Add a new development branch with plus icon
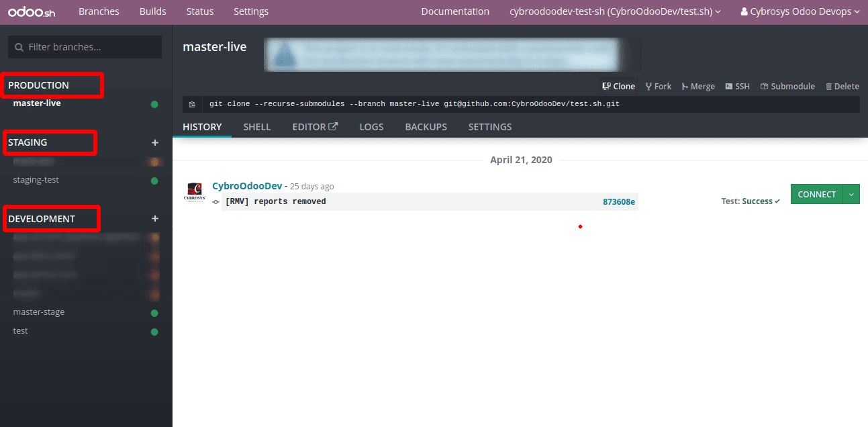Screen dimensions: 868x427 pyautogui.click(x=155, y=218)
